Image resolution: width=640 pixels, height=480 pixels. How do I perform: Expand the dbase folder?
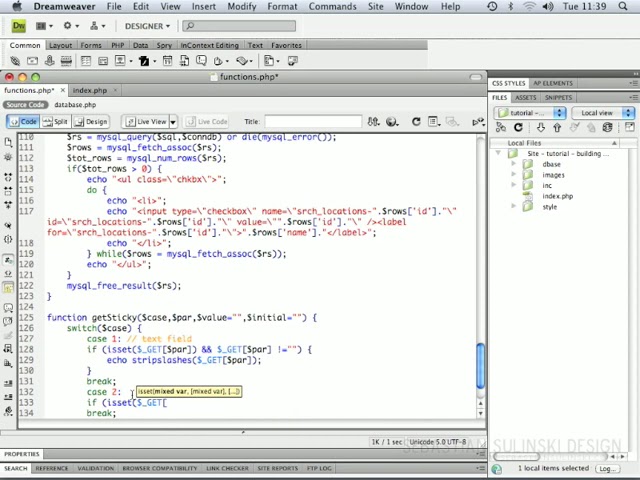[514, 164]
